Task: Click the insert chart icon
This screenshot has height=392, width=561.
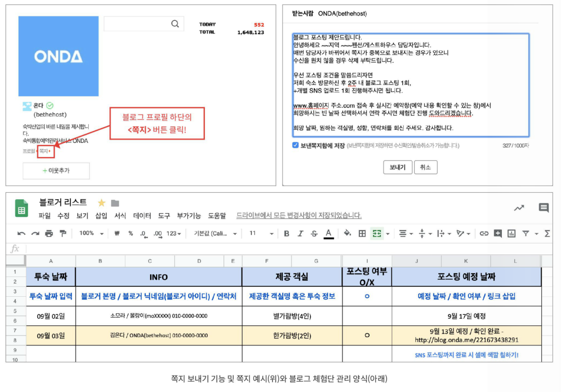Action: 512,234
